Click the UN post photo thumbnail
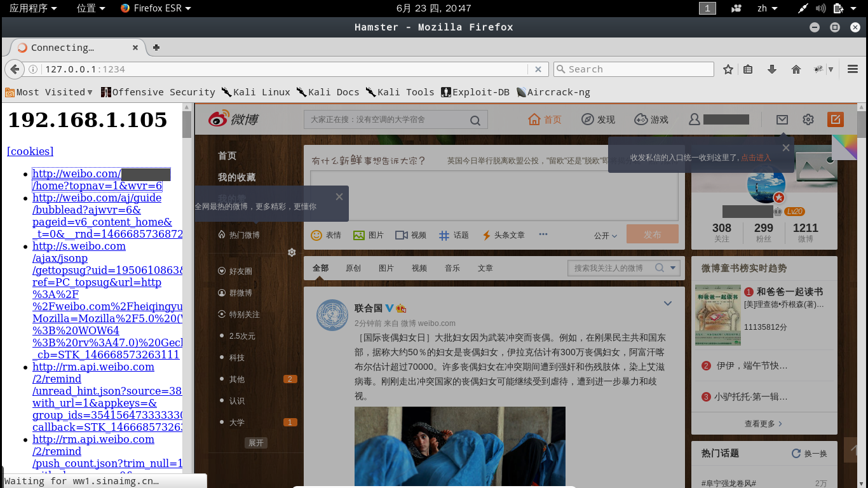Viewport: 868px width, 488px height. pos(460,447)
